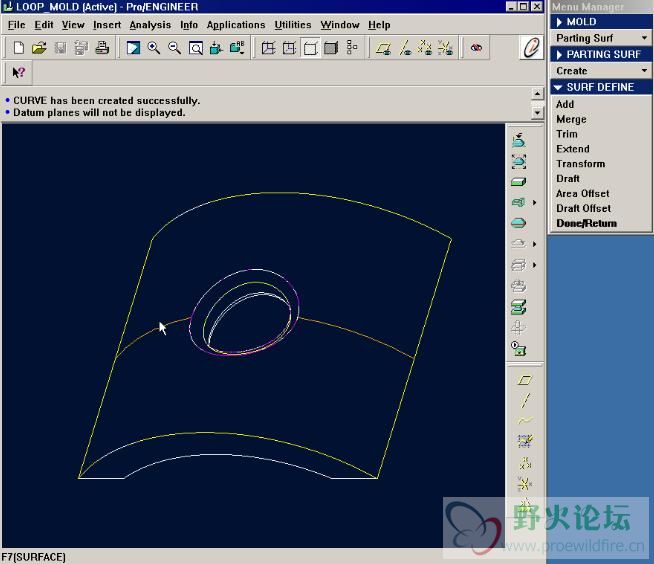The width and height of the screenshot is (654, 564).
Task: Choose Area Offset in SURF DEFINE
Action: [x=583, y=194]
